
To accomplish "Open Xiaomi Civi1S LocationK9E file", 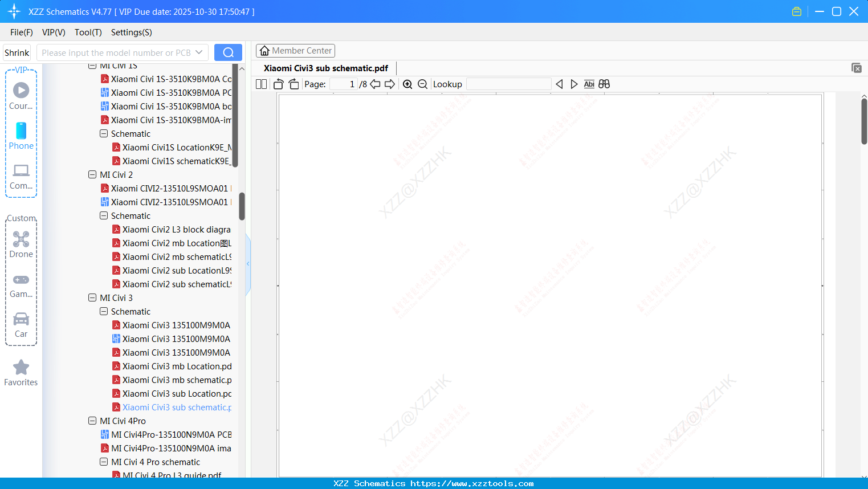I will click(x=172, y=147).
